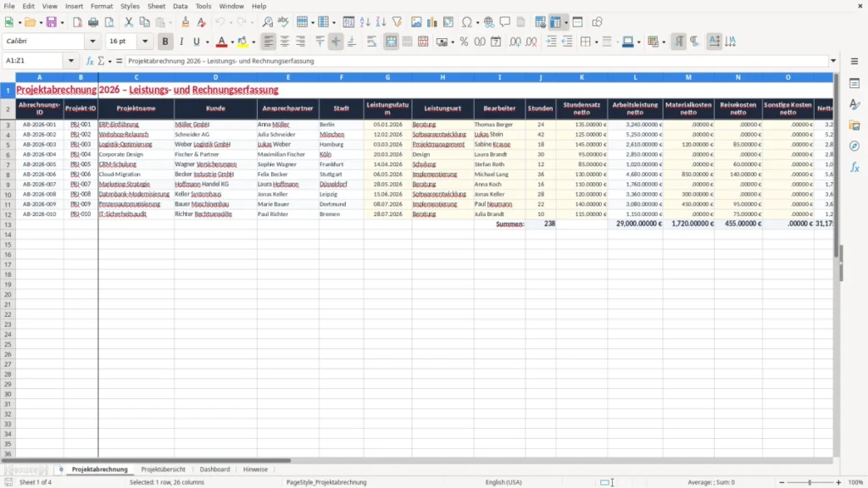Apply the yellow background color swatch
This screenshot has width=868, height=488.
[x=242, y=42]
